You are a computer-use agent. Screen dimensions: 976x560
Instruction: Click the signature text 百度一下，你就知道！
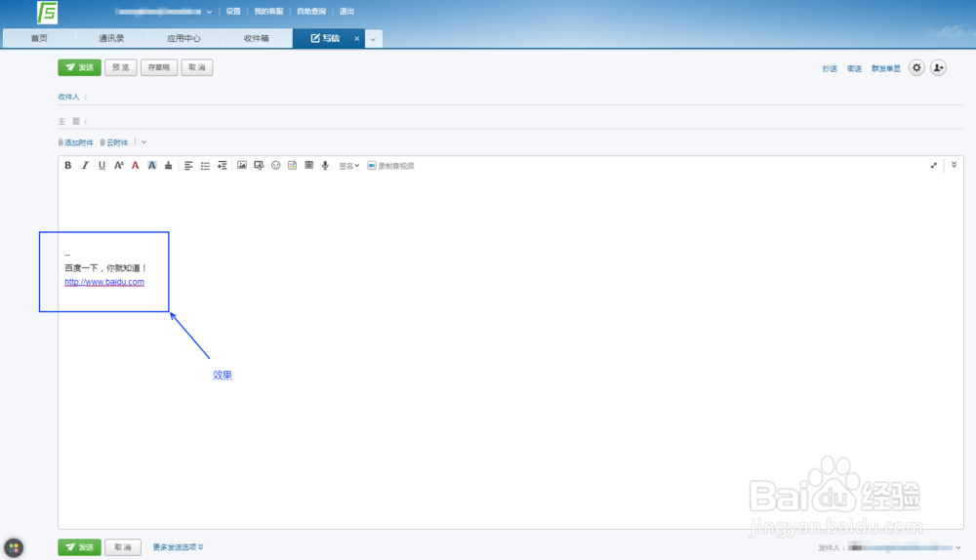tap(105, 268)
